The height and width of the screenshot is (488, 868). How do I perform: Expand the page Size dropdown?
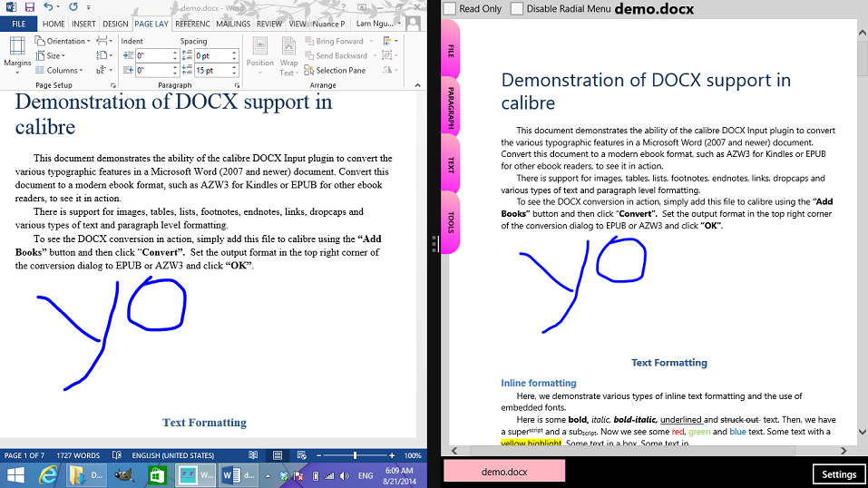coord(51,55)
